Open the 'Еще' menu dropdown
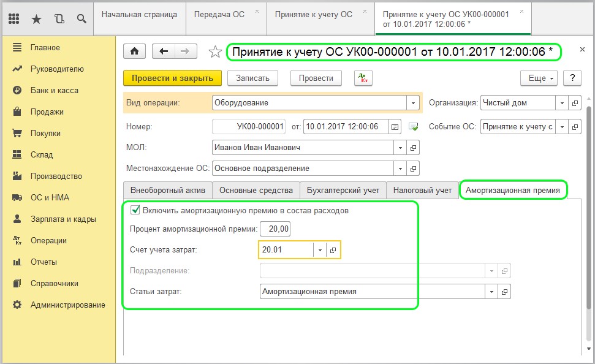 [x=539, y=78]
